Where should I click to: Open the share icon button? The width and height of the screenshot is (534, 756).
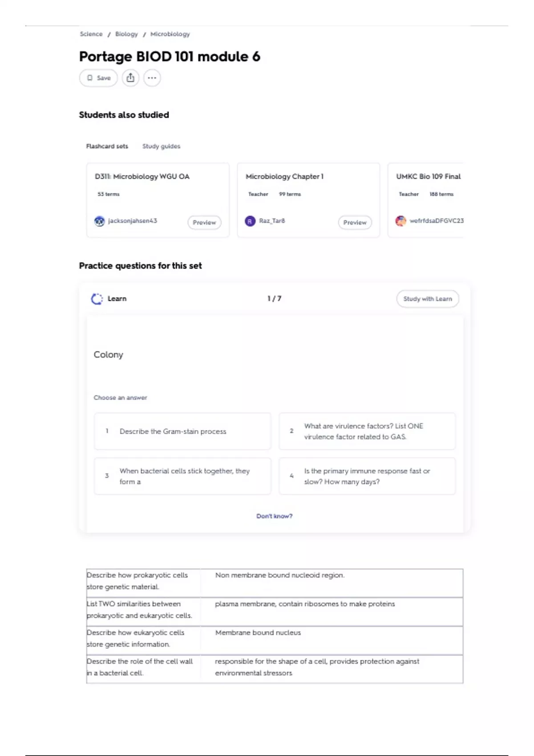130,78
